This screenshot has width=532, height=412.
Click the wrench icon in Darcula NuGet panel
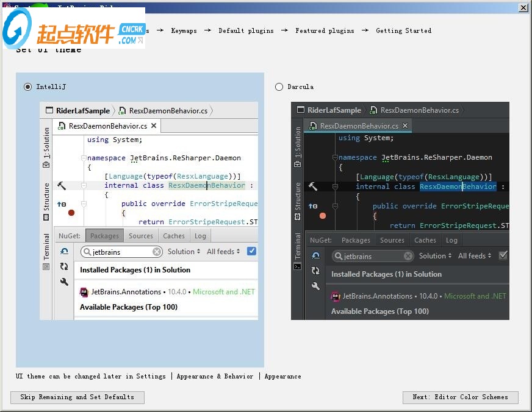(x=315, y=286)
